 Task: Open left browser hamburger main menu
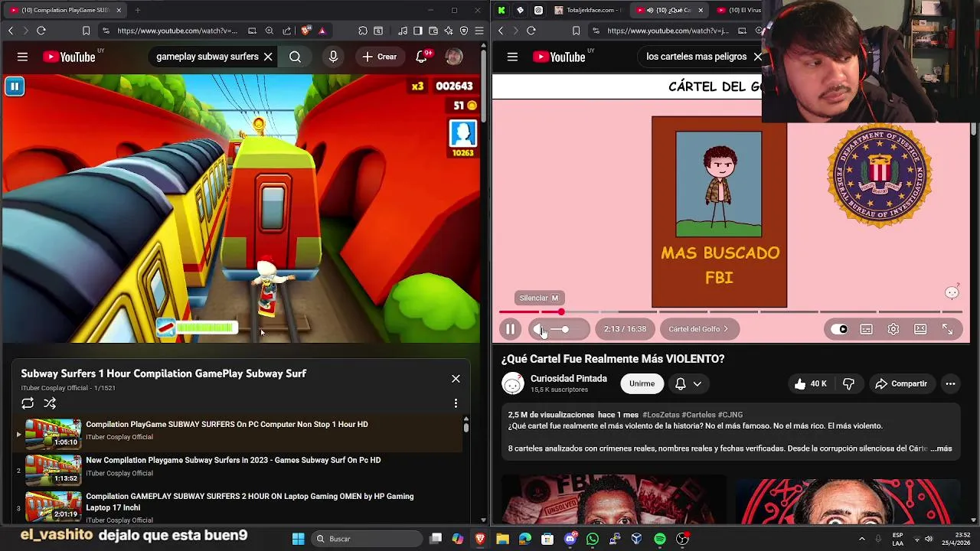click(x=479, y=31)
